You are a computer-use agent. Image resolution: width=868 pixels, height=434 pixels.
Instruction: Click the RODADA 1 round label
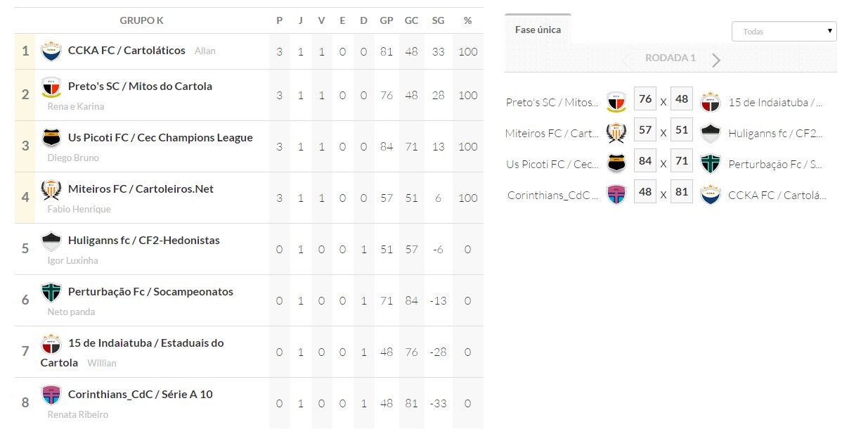coord(670,58)
